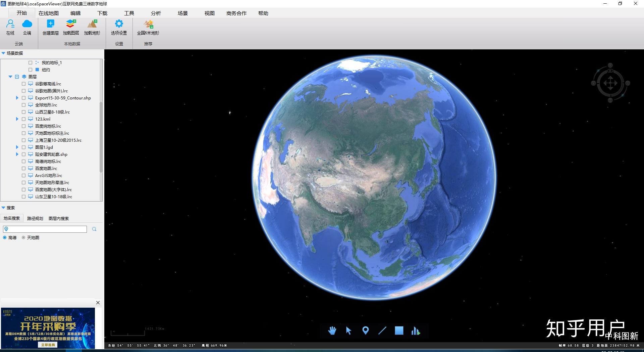Click the 加载地形 load terrain icon
This screenshot has height=352, width=644.
(x=92, y=24)
